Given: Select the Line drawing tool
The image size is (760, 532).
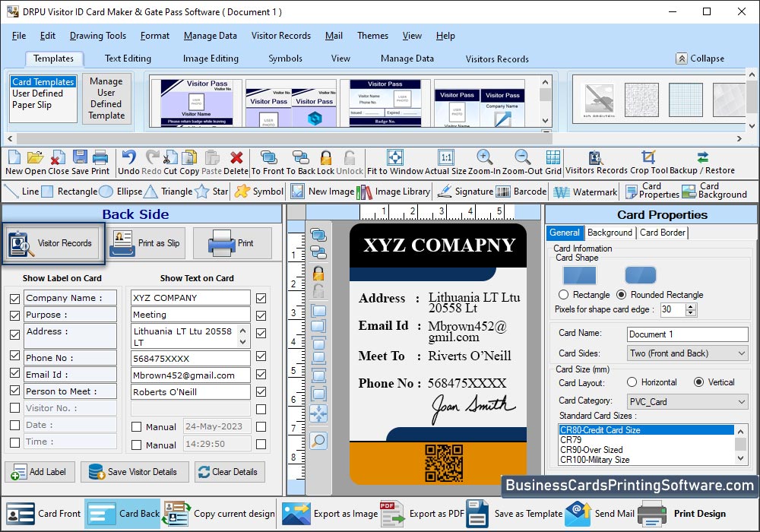Looking at the screenshot, I should (x=21, y=192).
